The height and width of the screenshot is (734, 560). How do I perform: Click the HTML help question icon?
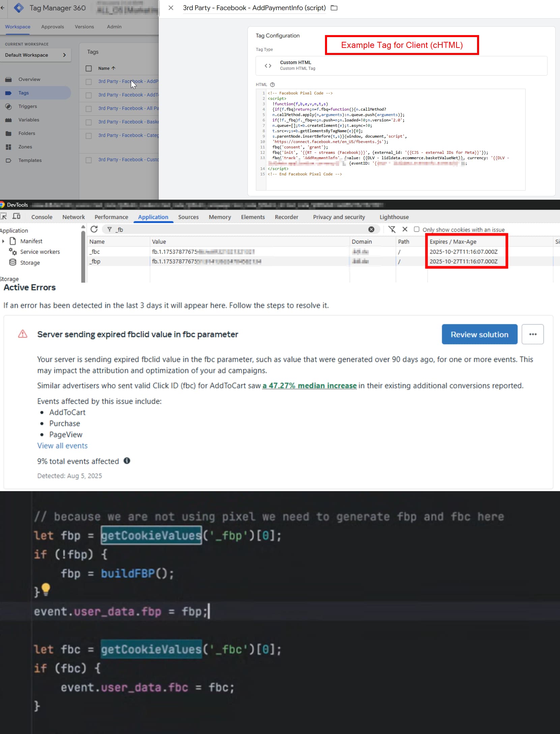pos(272,85)
